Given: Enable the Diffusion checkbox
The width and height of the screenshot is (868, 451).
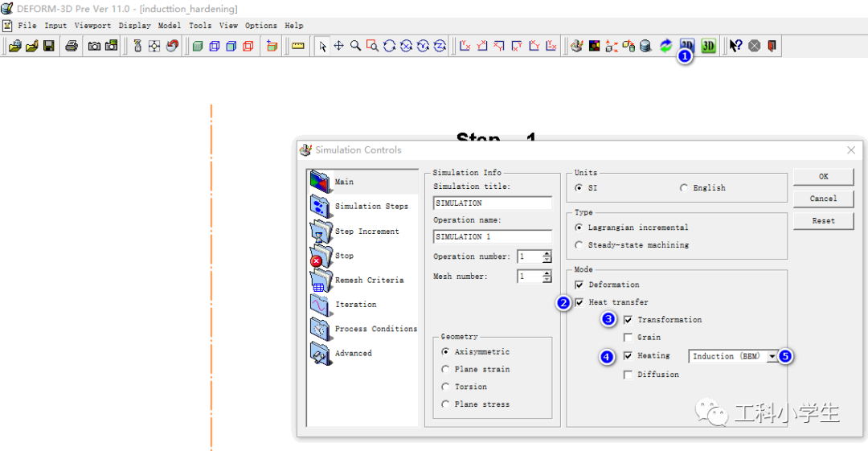Looking at the screenshot, I should (x=628, y=375).
